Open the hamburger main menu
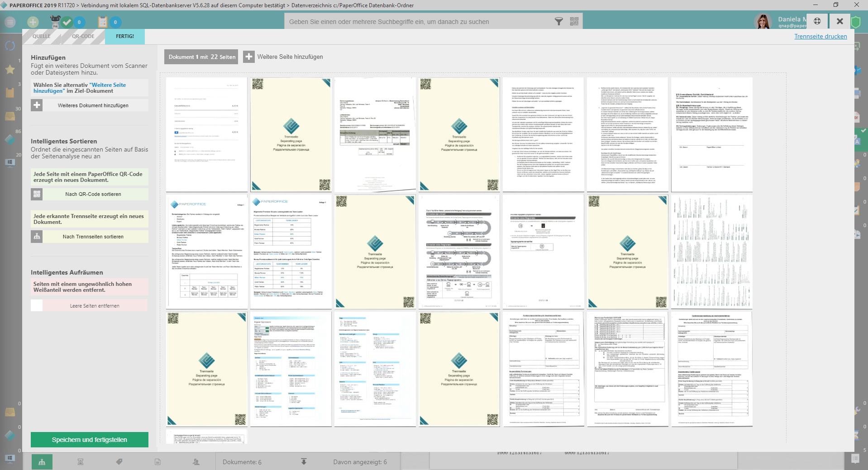 10,22
